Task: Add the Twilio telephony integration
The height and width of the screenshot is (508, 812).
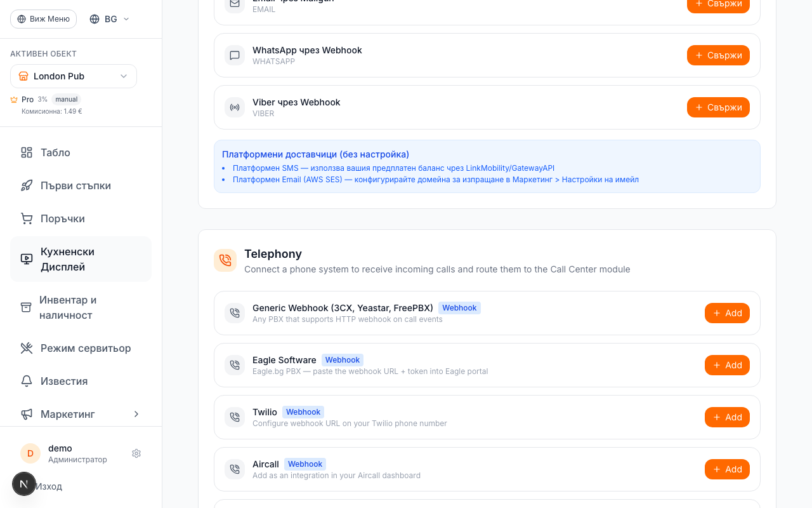Action: pos(727,417)
